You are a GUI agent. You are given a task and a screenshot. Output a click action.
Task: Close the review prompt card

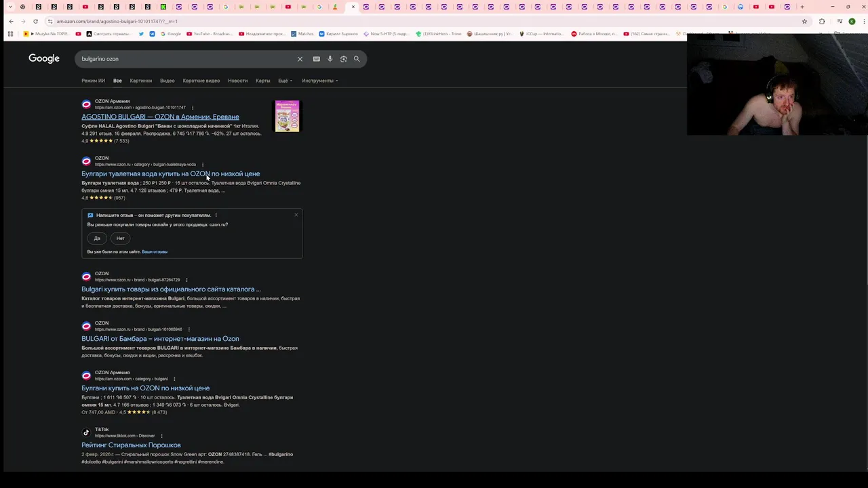tap(296, 215)
